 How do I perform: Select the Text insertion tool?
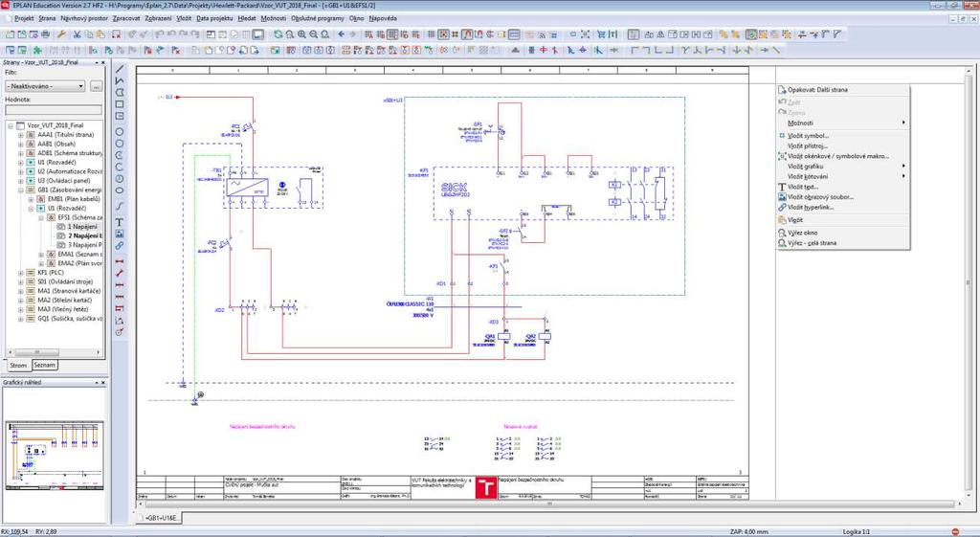[120, 222]
